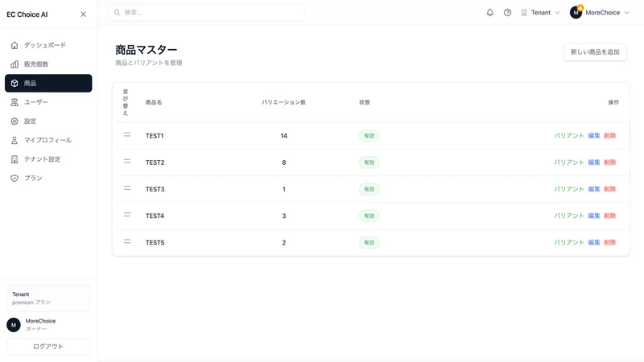Open バリアント link for TEST5

pos(569,242)
